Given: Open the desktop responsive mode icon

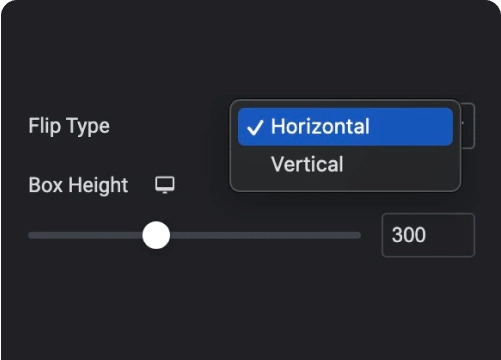Looking at the screenshot, I should click(x=165, y=185).
